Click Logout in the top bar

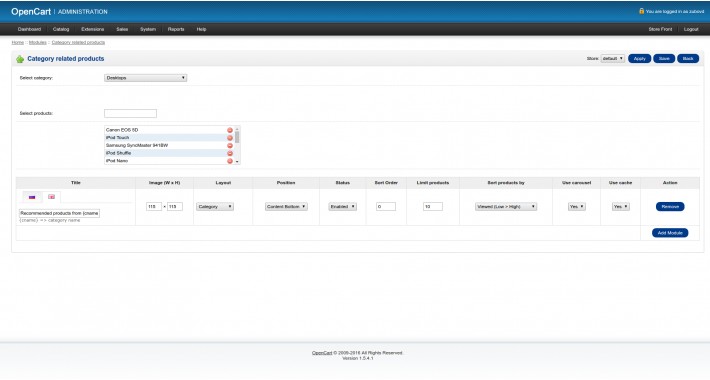pyautogui.click(x=691, y=29)
